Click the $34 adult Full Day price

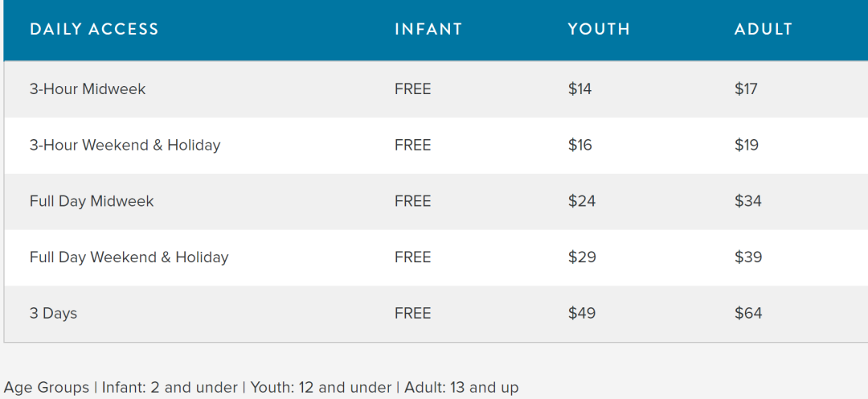747,201
